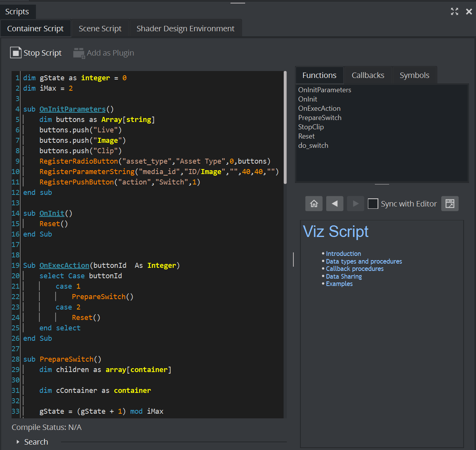
Task: Open Data types and procedures link
Action: tap(364, 261)
